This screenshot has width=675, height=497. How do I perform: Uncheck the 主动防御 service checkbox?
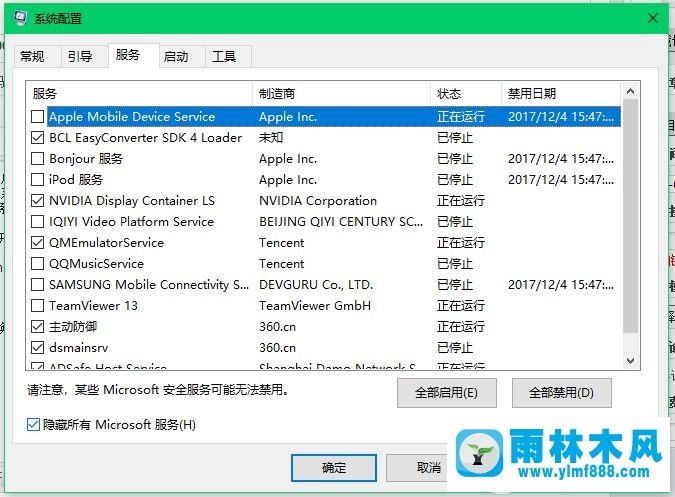tap(37, 327)
